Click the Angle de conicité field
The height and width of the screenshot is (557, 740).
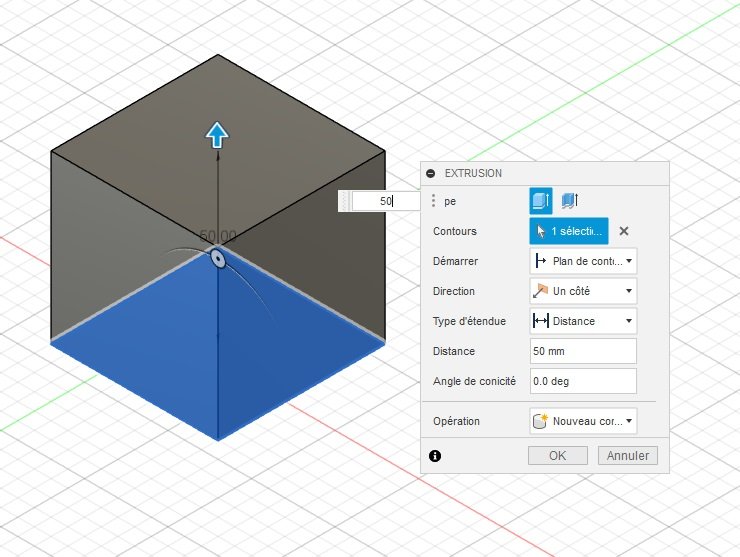(583, 381)
